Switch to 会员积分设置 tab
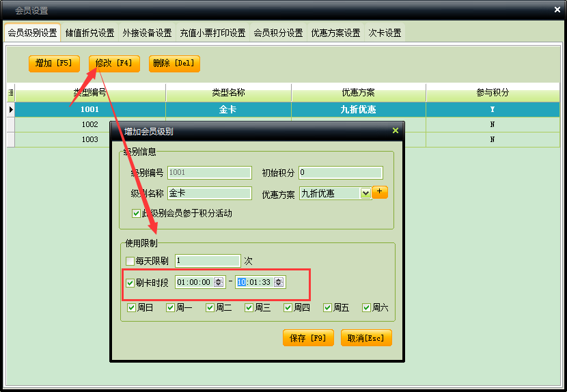The width and height of the screenshot is (567, 392). (x=278, y=33)
